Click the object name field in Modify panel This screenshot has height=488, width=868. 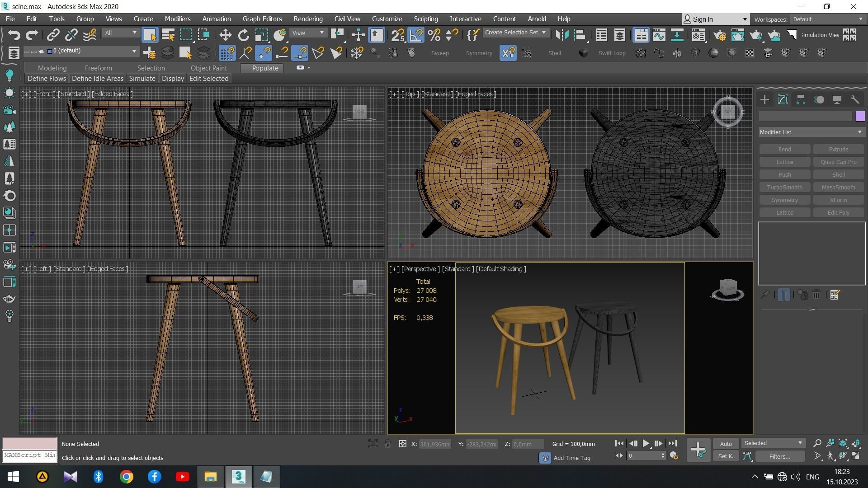click(805, 117)
